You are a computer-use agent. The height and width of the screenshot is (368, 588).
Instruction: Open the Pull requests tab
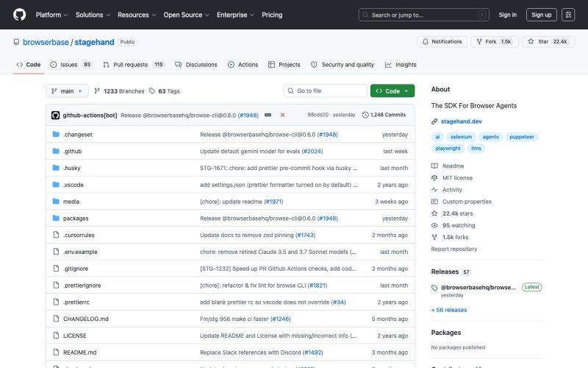tap(133, 65)
